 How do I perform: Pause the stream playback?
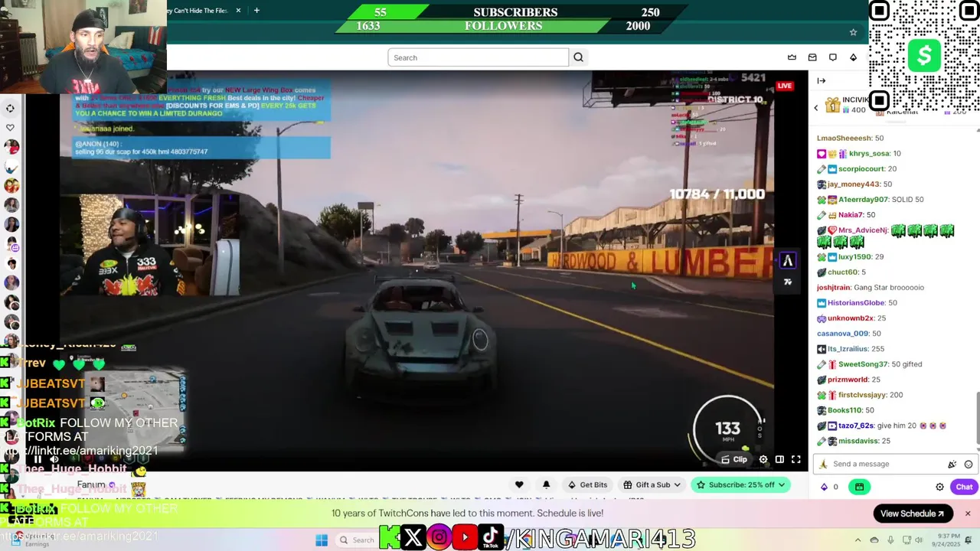coord(38,460)
